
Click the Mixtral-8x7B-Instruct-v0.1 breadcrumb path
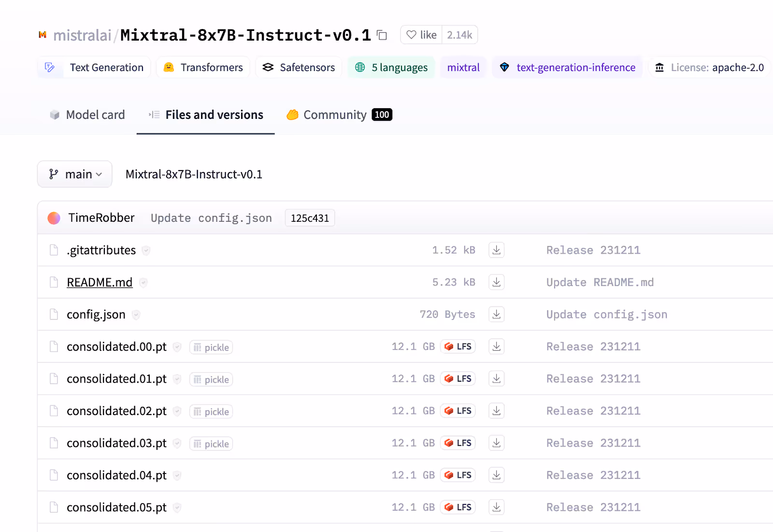pos(194,174)
